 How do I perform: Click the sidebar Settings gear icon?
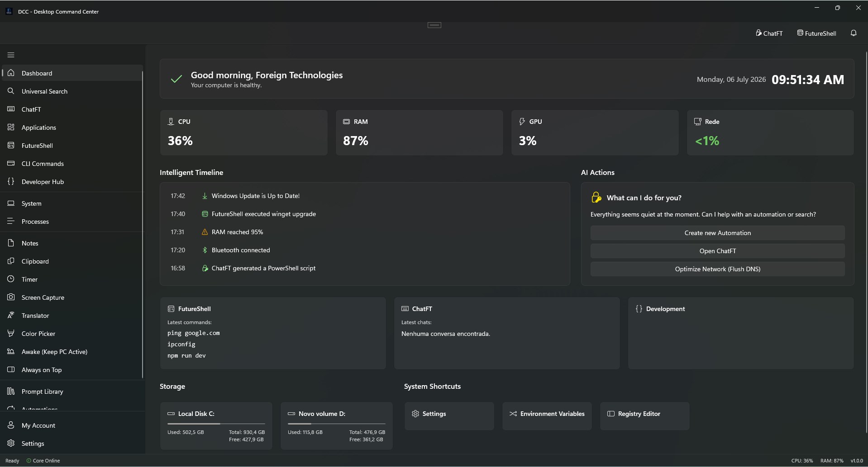click(x=11, y=443)
